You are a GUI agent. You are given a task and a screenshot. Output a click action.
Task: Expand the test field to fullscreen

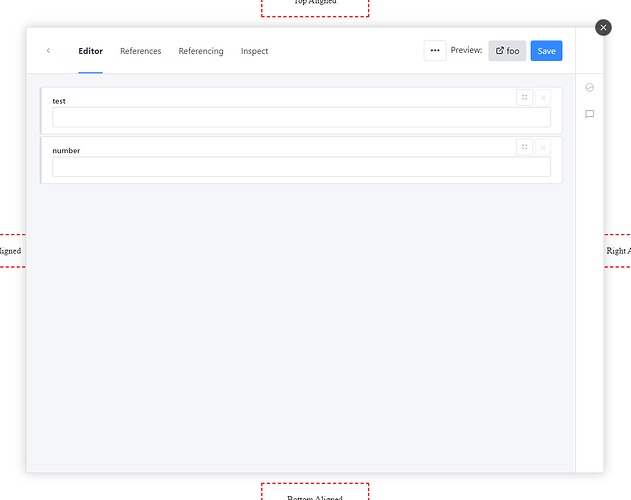pyautogui.click(x=524, y=97)
